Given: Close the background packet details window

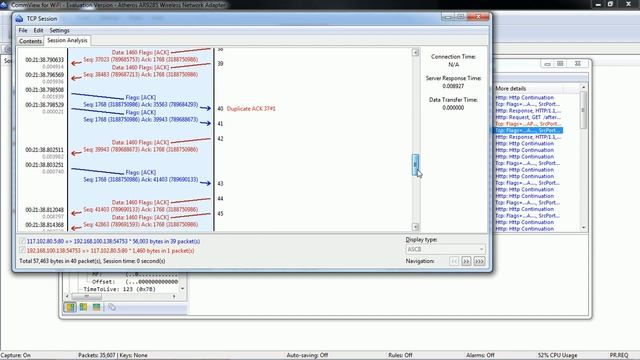Looking at the screenshot, I should 578,64.
